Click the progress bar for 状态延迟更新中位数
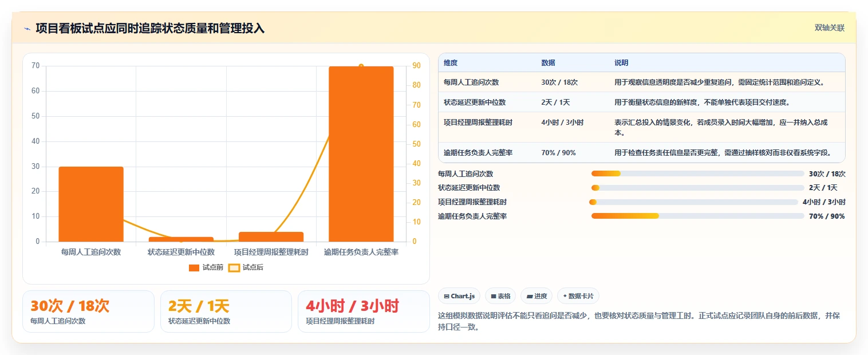Image resolution: width=868 pixels, height=355 pixels. (x=698, y=188)
